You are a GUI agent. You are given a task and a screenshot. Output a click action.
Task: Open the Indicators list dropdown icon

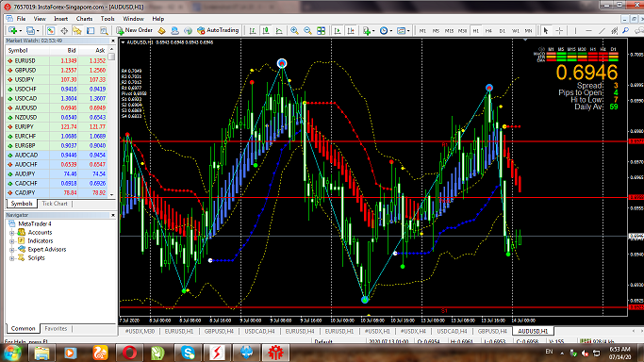(368, 30)
